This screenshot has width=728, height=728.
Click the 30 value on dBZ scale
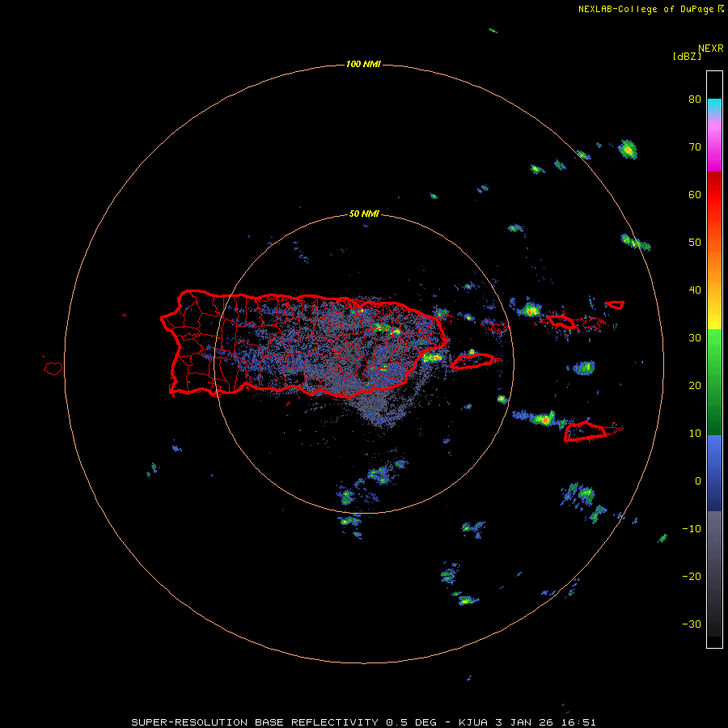[x=695, y=338]
